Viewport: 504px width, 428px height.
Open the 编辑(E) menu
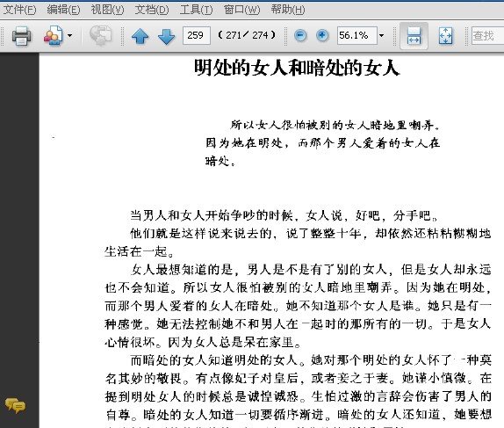pyautogui.click(x=63, y=10)
